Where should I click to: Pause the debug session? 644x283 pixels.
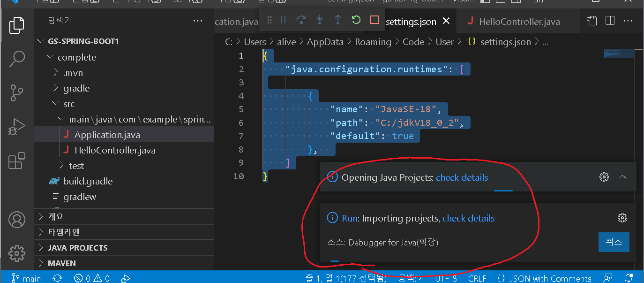pyautogui.click(x=283, y=20)
